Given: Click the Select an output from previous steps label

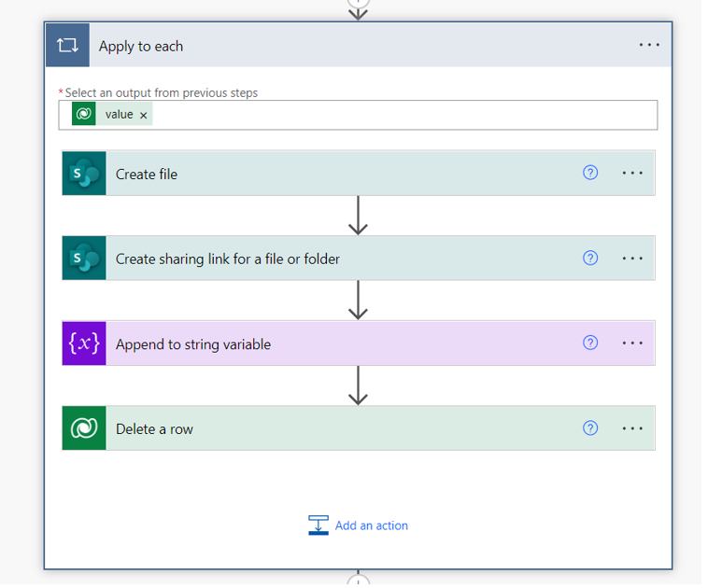Looking at the screenshot, I should click(x=162, y=93).
